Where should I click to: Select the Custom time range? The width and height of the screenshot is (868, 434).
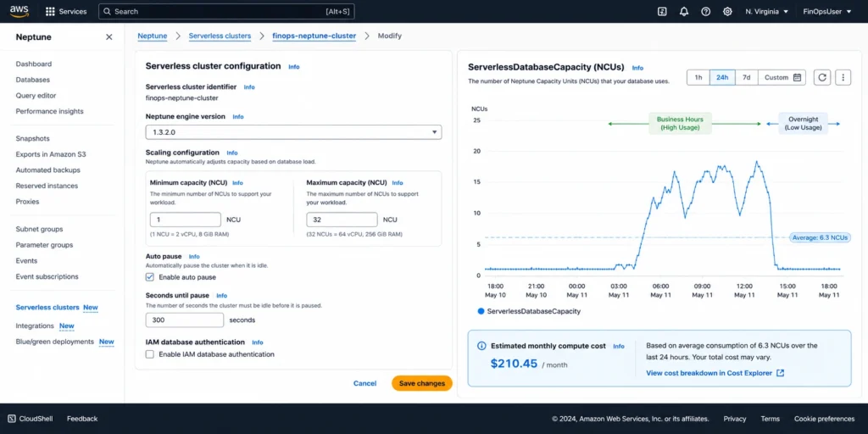782,77
